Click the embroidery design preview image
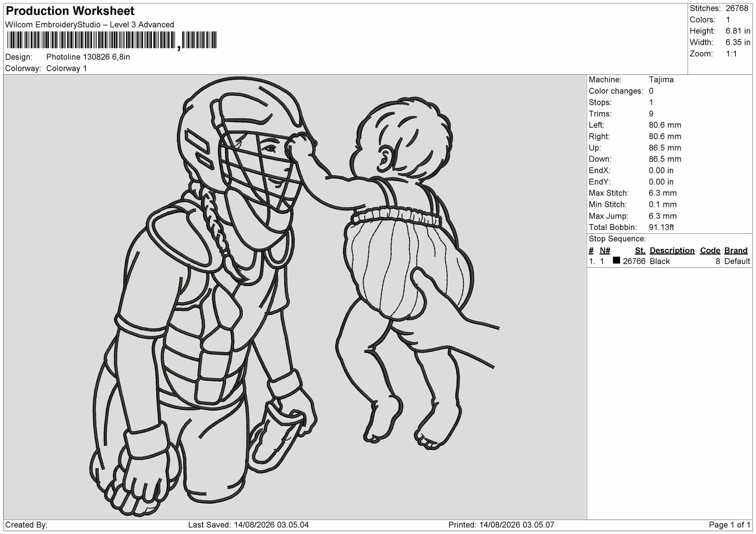This screenshot has height=534, width=756. 295,297
